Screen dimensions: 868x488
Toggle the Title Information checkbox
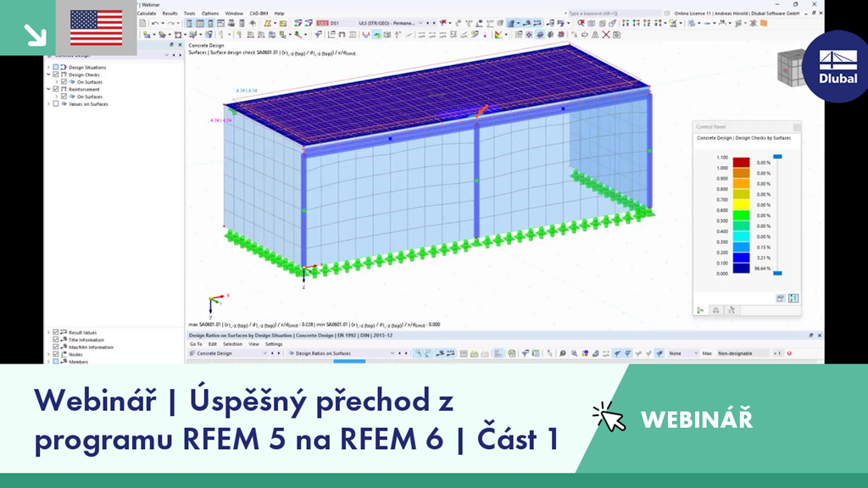point(55,340)
